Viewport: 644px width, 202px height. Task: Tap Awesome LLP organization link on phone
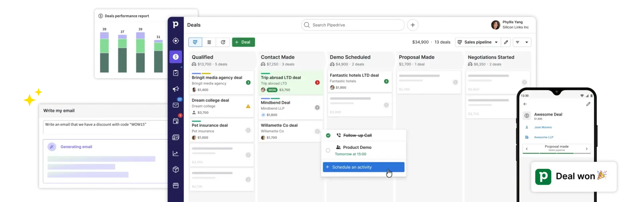point(544,137)
